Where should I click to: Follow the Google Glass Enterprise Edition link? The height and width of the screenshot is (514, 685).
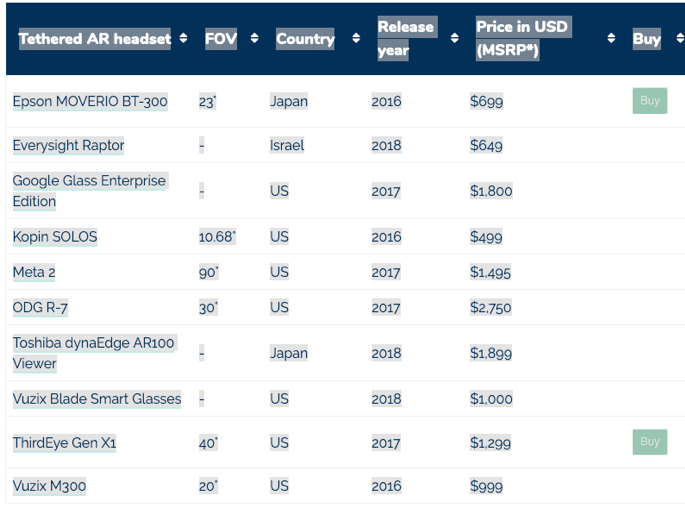point(88,190)
